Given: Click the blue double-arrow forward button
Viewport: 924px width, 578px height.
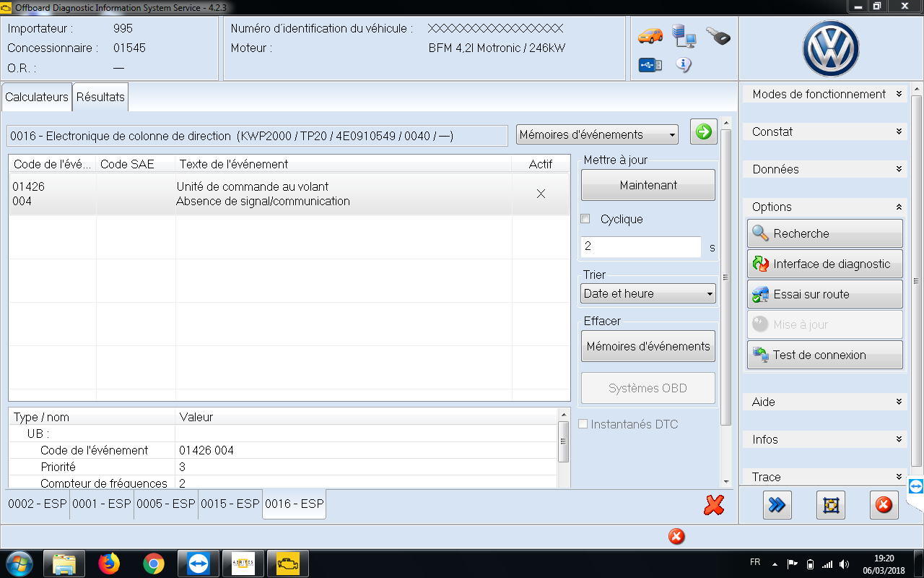Looking at the screenshot, I should 777,505.
